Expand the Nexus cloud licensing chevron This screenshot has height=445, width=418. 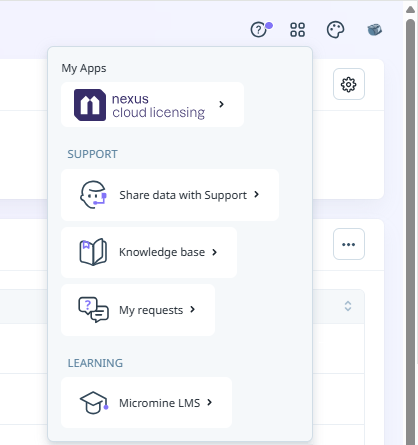coord(221,104)
